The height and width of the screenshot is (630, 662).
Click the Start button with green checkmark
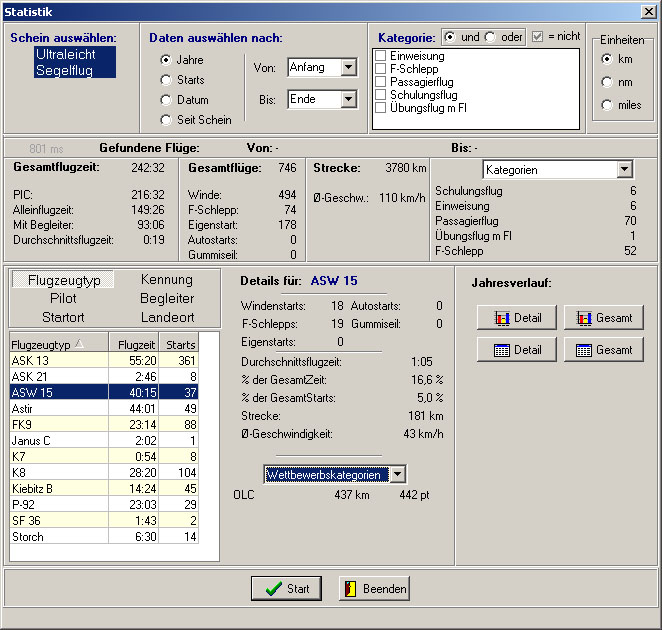click(x=286, y=588)
